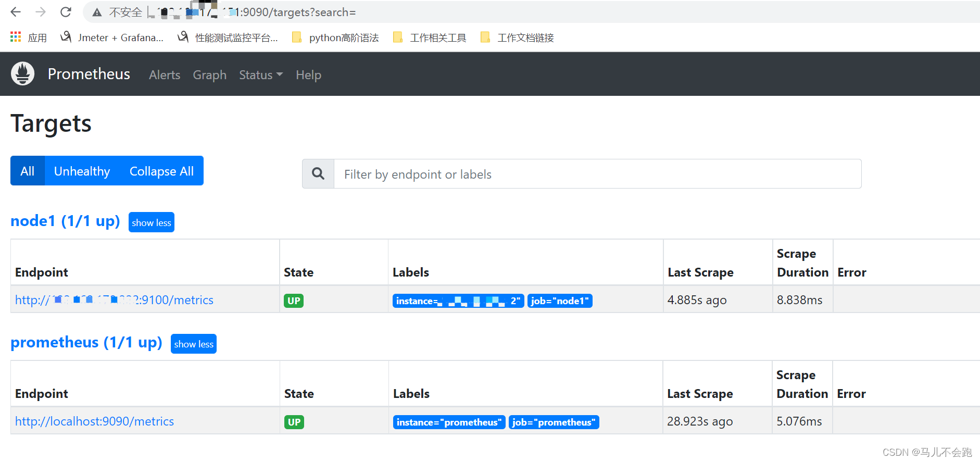The image size is (980, 462).
Task: Click the instance="prometheus" label badge
Action: click(x=449, y=422)
